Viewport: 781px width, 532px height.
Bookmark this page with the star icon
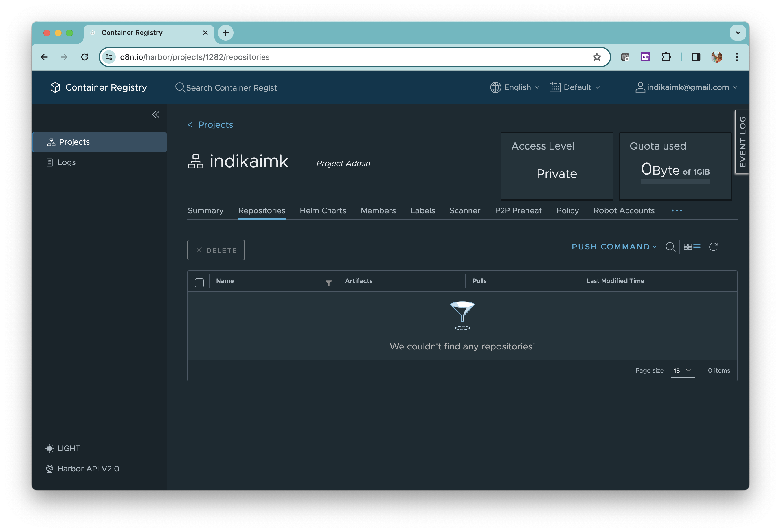tap(596, 57)
